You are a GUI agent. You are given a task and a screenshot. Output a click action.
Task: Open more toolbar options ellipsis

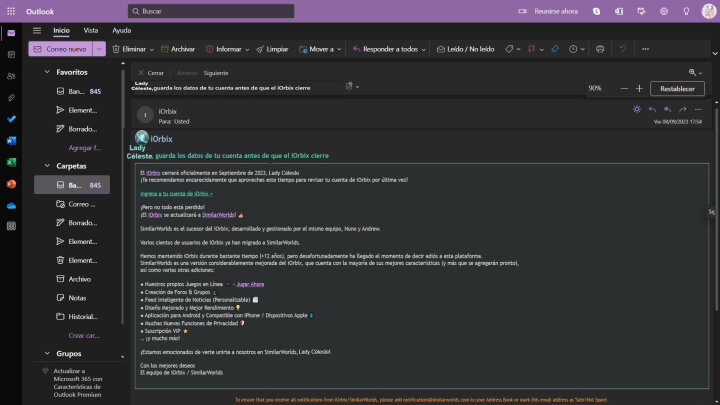coord(645,49)
